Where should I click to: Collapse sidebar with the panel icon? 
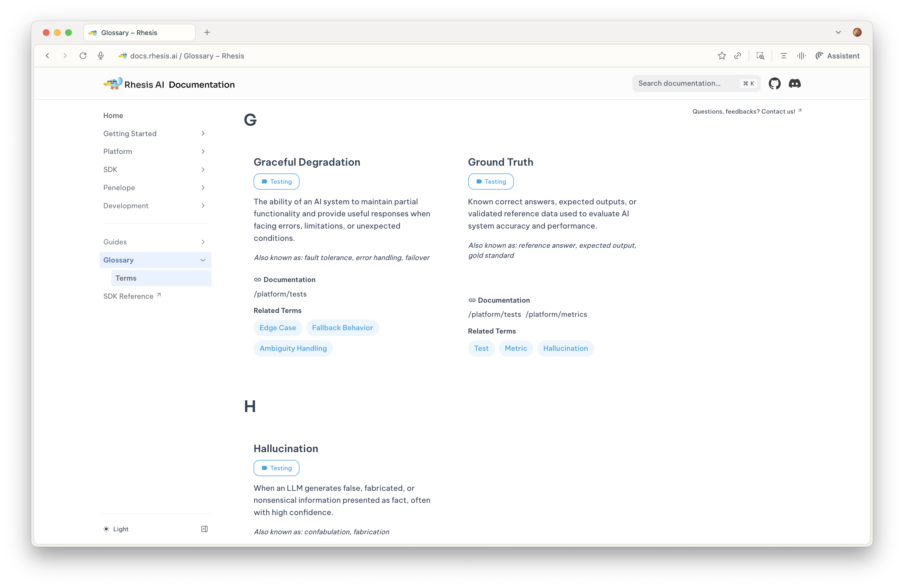pyautogui.click(x=204, y=529)
